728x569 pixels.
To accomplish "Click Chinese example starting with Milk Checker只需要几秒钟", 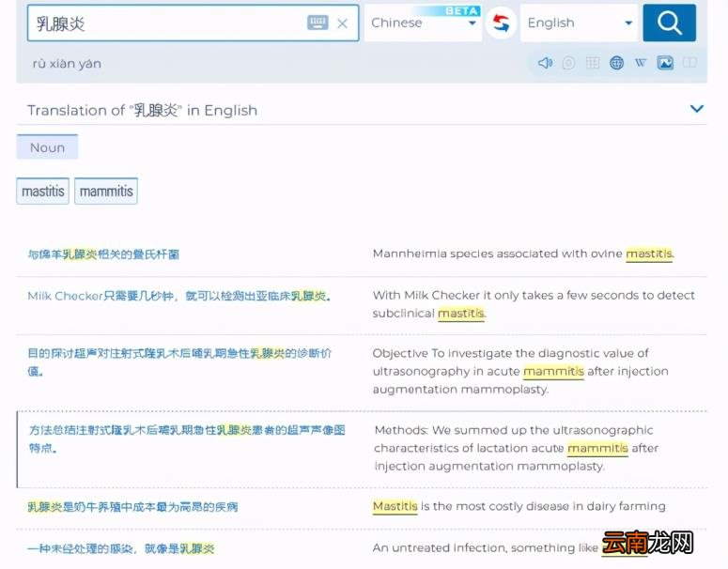I will (179, 296).
